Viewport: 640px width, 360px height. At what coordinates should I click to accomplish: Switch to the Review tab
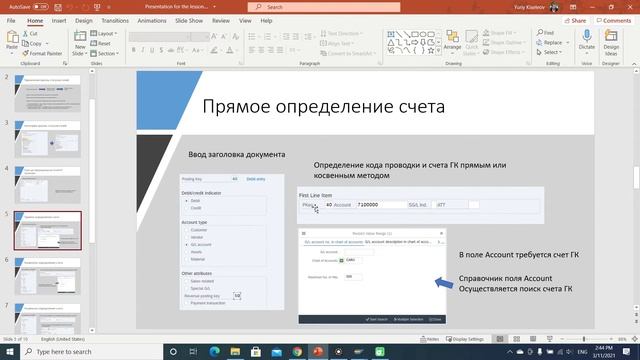(x=221, y=20)
